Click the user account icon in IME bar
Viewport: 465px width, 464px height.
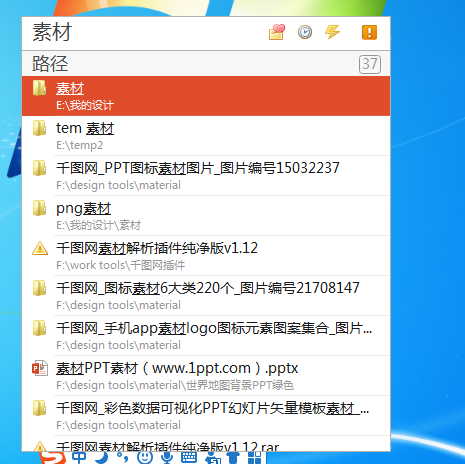pos(213,458)
